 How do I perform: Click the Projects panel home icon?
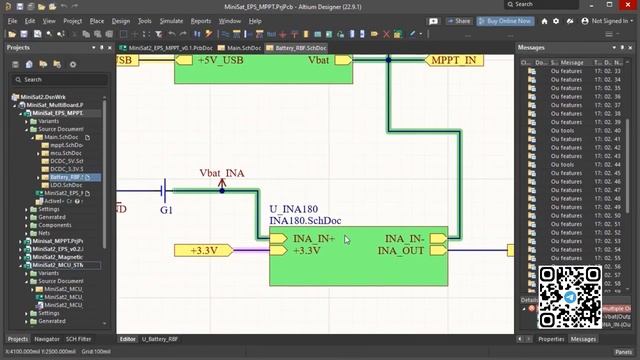coord(29,64)
